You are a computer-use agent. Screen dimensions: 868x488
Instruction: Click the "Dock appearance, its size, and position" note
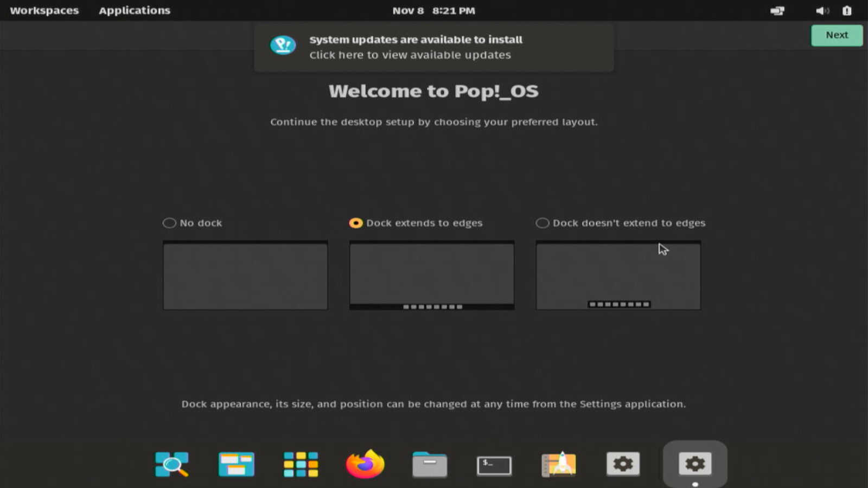pos(433,404)
